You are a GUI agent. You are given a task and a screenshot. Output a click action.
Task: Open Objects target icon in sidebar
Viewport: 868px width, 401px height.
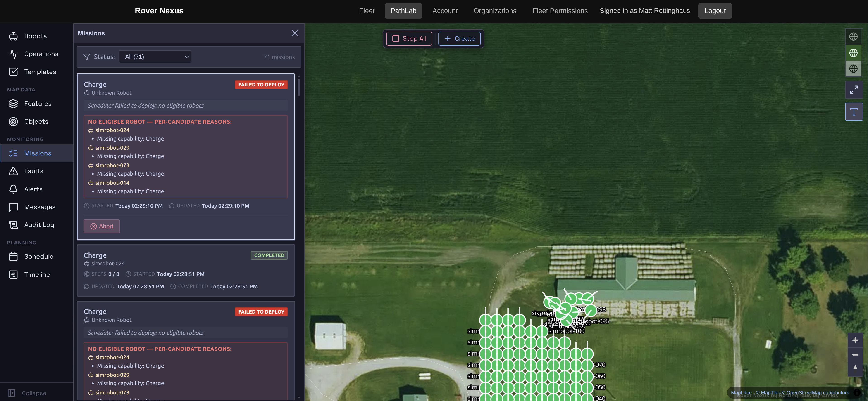click(x=13, y=122)
